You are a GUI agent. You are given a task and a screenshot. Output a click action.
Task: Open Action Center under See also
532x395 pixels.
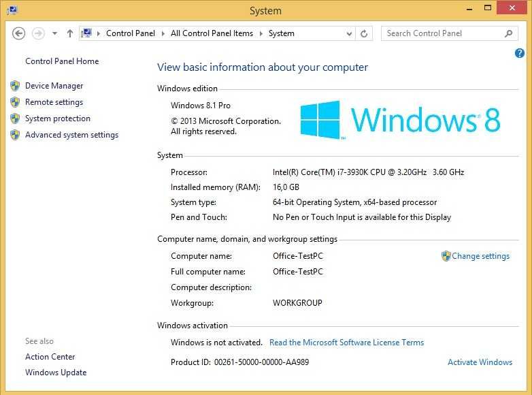[x=50, y=357]
